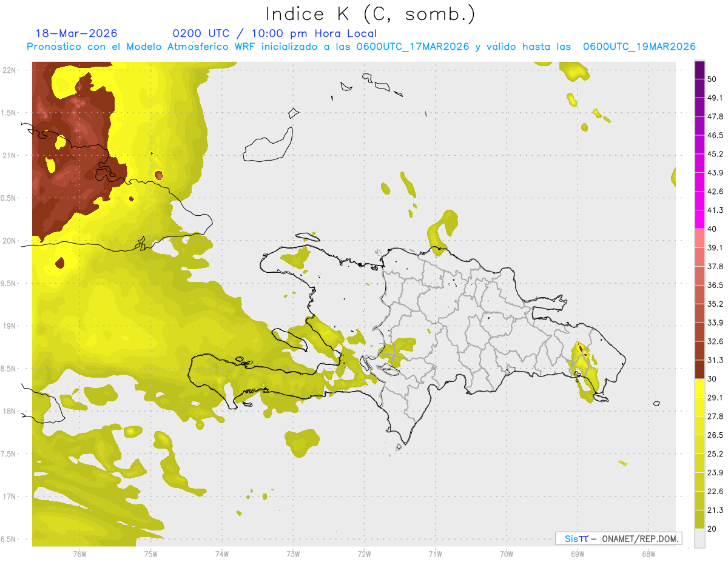Select the valid-until time '0600UTC_19MAR2026'
This screenshot has height=562, width=728.
[639, 47]
